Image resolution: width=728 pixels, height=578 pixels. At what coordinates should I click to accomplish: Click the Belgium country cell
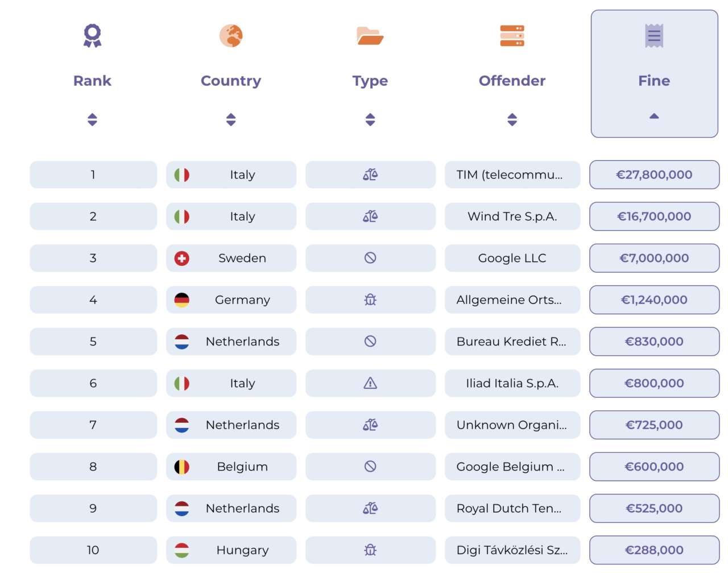click(x=242, y=467)
